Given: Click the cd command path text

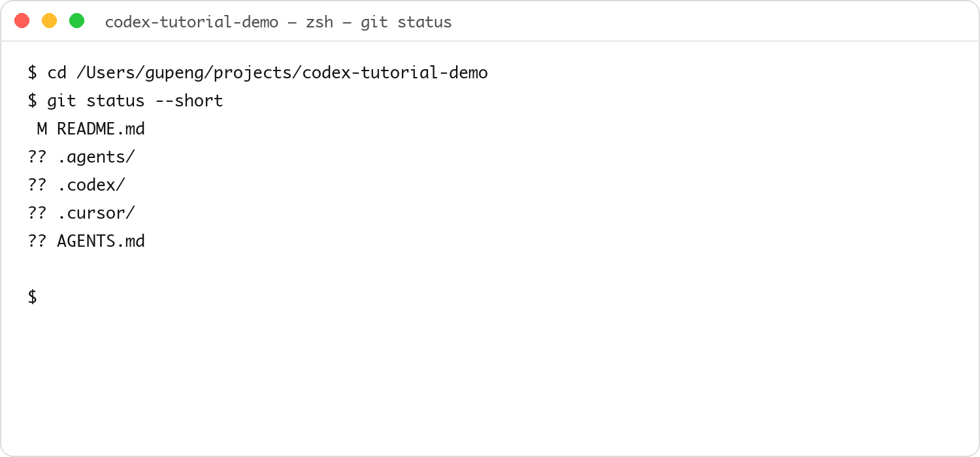Looking at the screenshot, I should tap(282, 72).
